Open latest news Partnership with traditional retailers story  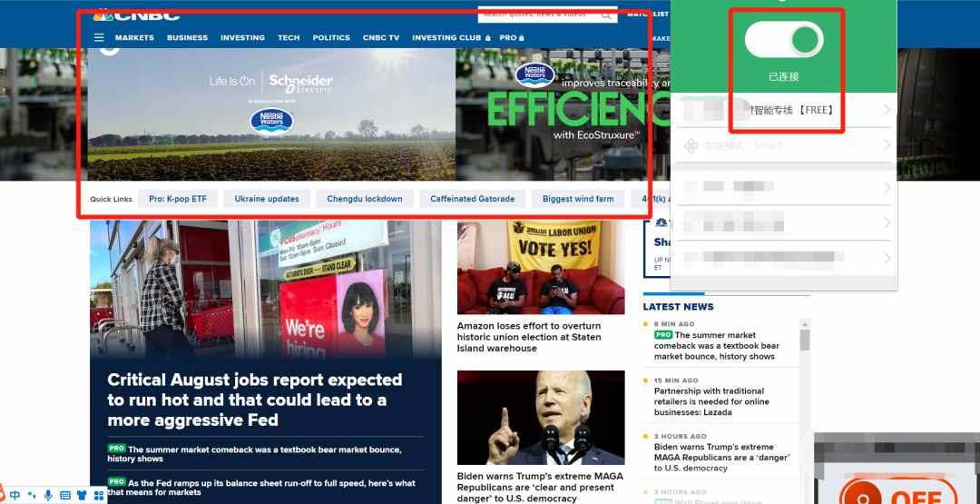712,401
